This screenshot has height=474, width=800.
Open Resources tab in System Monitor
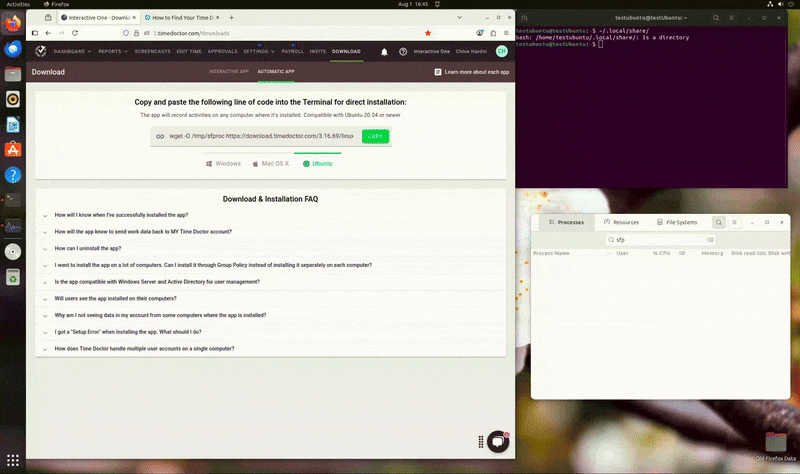621,222
